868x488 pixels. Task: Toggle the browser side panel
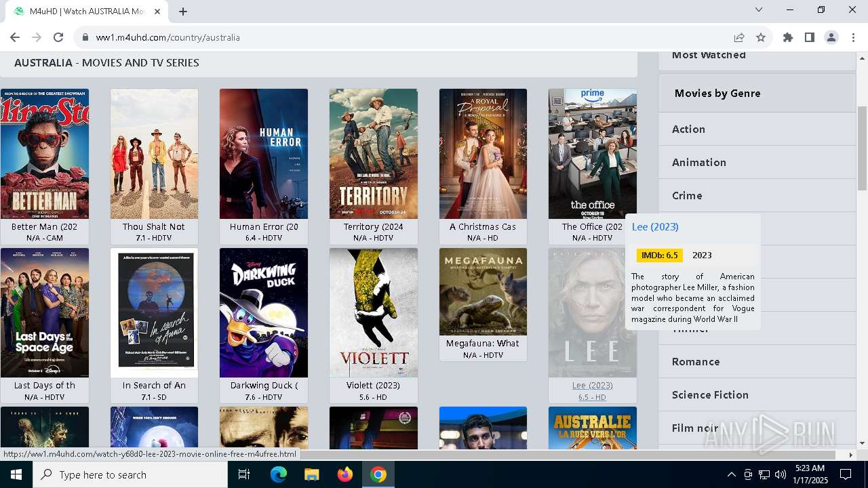pos(810,37)
